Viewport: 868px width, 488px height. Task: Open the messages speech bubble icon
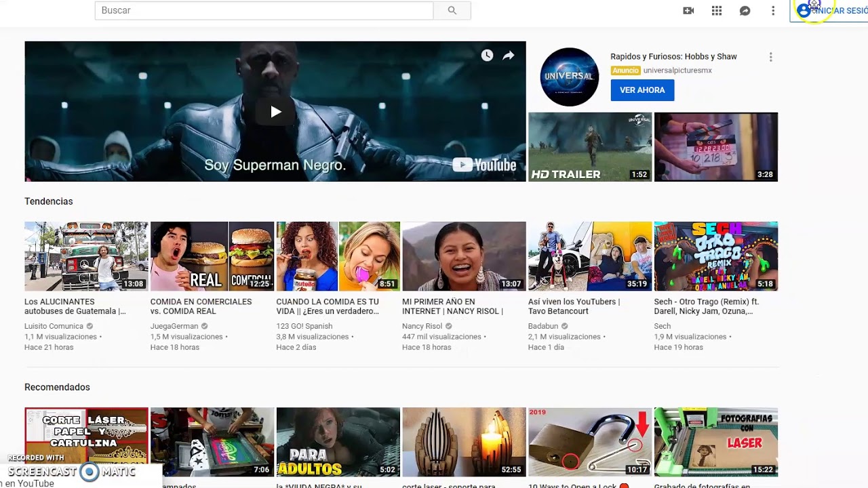(x=745, y=11)
